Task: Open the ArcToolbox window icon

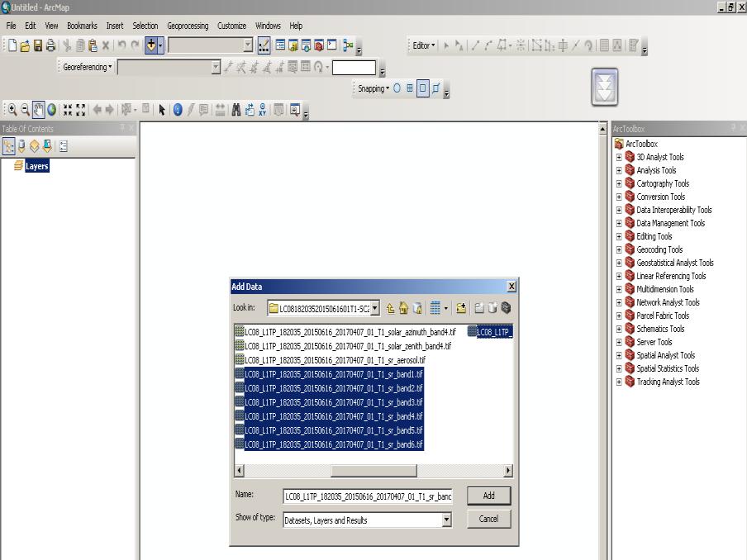Action: pyautogui.click(x=319, y=45)
